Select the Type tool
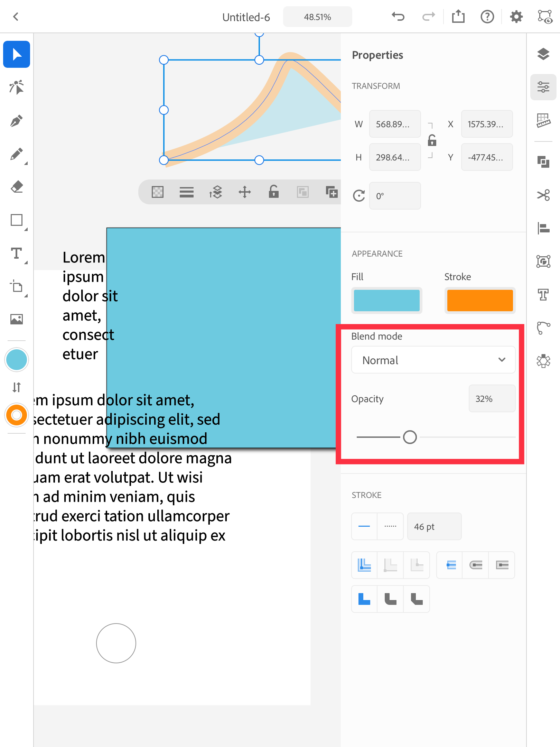 [x=16, y=255]
